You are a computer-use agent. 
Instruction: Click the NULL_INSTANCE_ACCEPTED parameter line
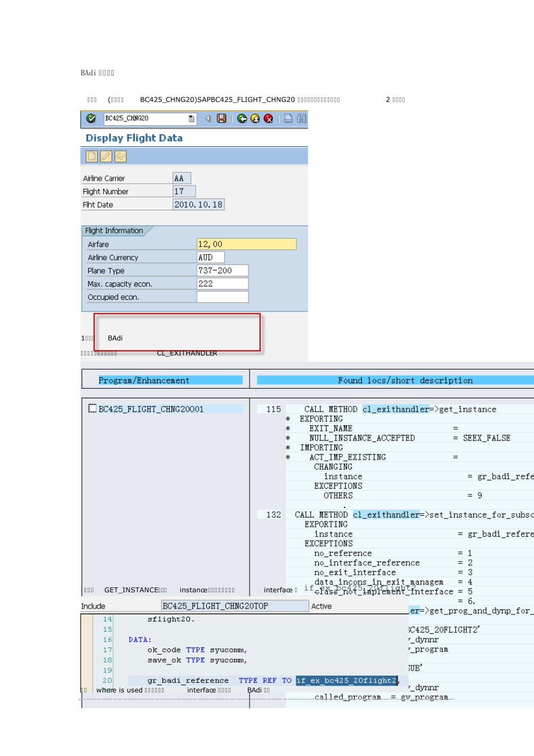point(362,438)
